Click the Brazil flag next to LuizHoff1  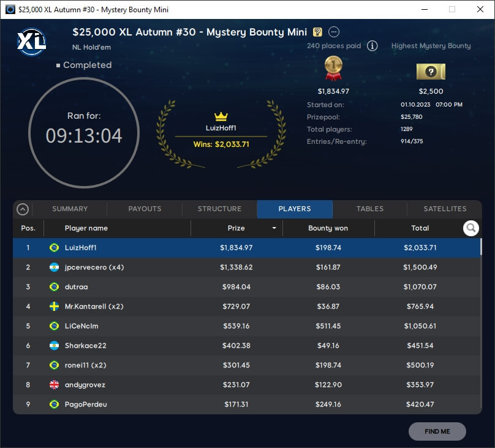pos(55,247)
